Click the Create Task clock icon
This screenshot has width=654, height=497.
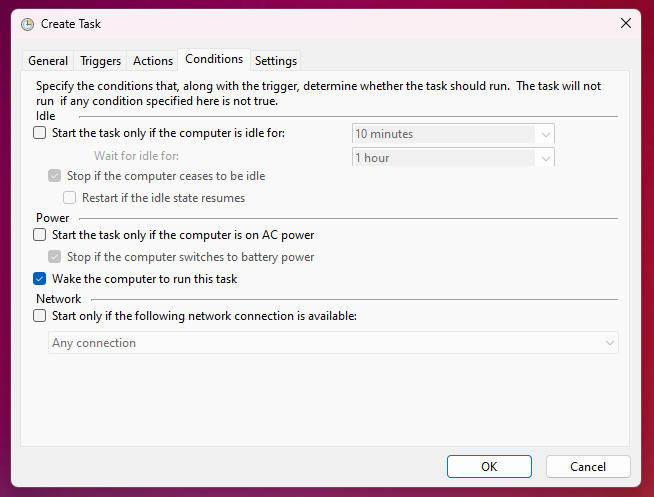coord(27,23)
